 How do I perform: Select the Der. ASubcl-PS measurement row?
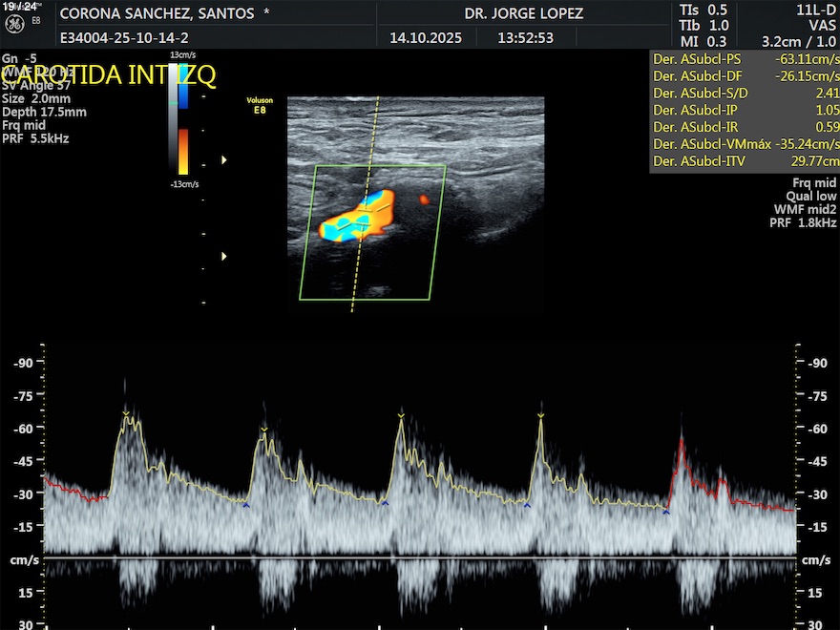[745, 58]
